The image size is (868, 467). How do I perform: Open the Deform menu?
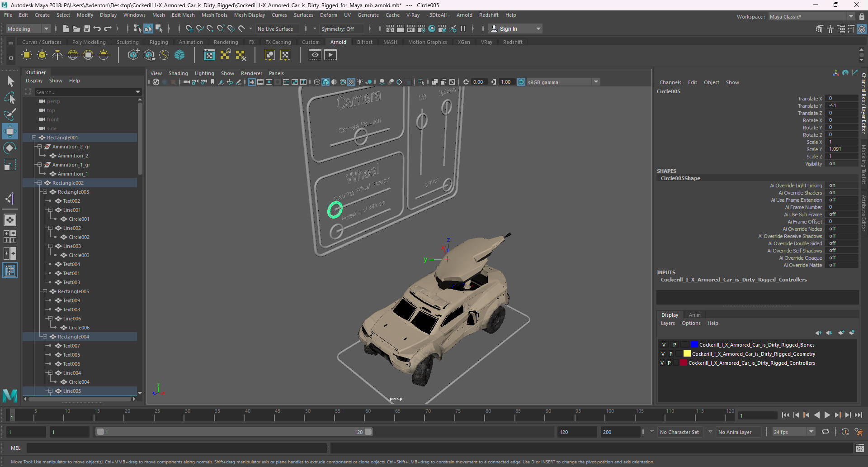pos(329,15)
